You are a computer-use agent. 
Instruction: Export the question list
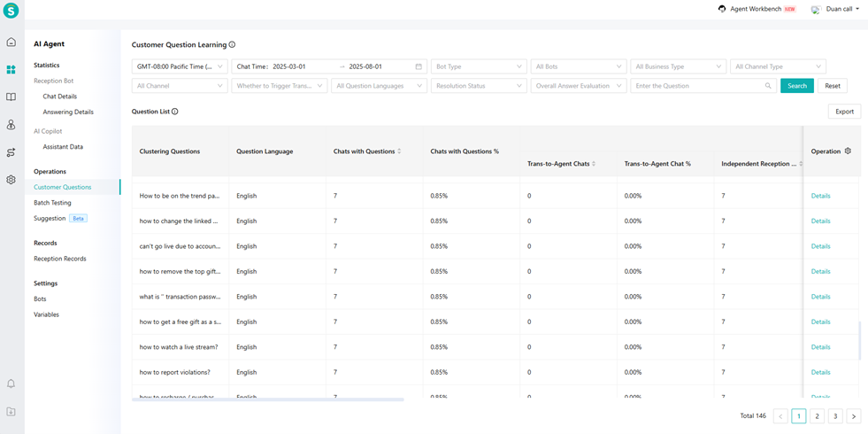[x=844, y=112]
